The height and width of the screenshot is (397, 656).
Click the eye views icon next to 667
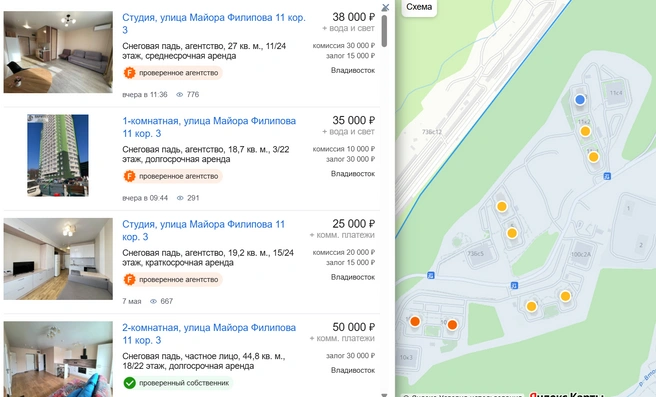pos(153,301)
